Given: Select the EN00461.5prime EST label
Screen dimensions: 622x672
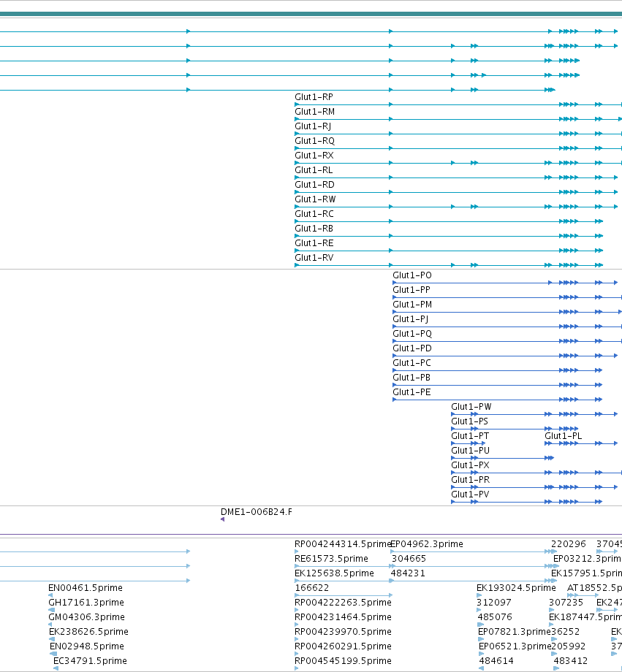Looking at the screenshot, I should (x=86, y=587).
